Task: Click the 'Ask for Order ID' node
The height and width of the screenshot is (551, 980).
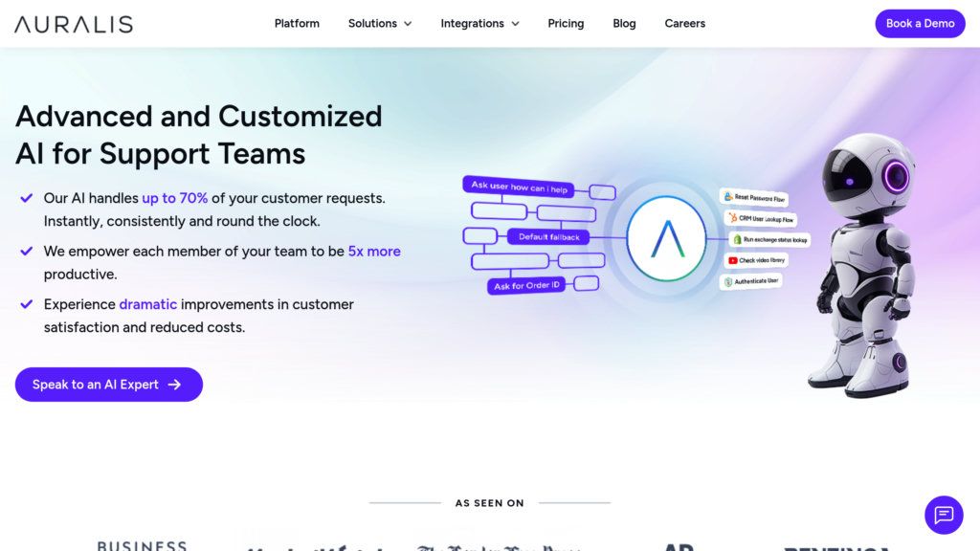Action: point(526,285)
